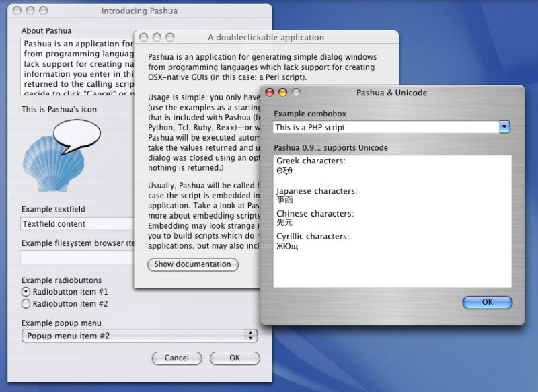This screenshot has width=538, height=392.
Task: Click the label "This is Pashua's icon"
Action: (x=59, y=109)
